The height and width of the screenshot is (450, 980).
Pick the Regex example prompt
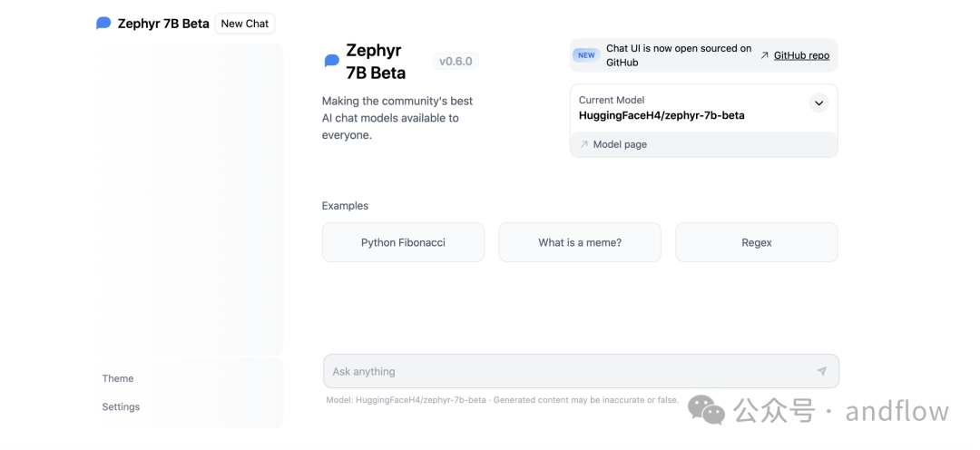coord(757,242)
